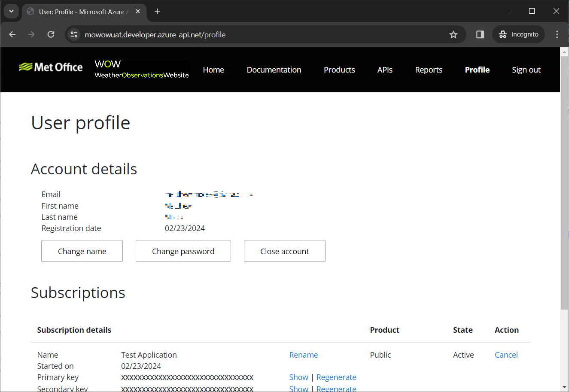
Task: Expand the tab search dropdown arrow
Action: coord(11,12)
